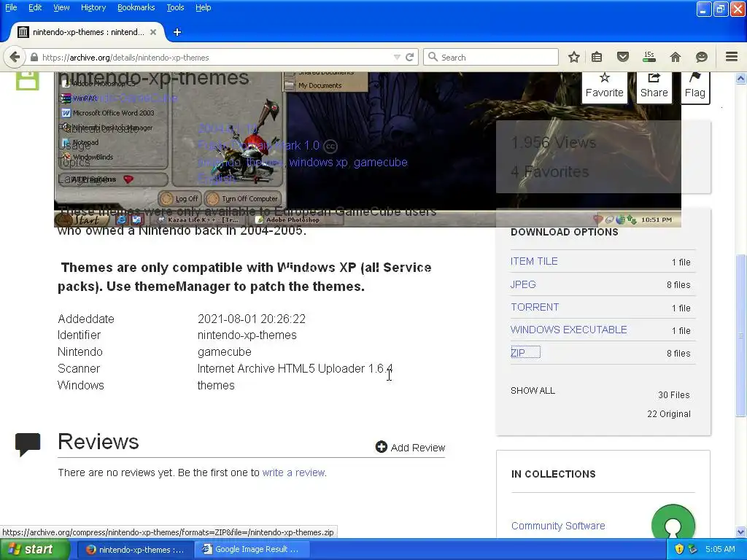Switch to Google Image Result taskbar window

(x=252, y=549)
